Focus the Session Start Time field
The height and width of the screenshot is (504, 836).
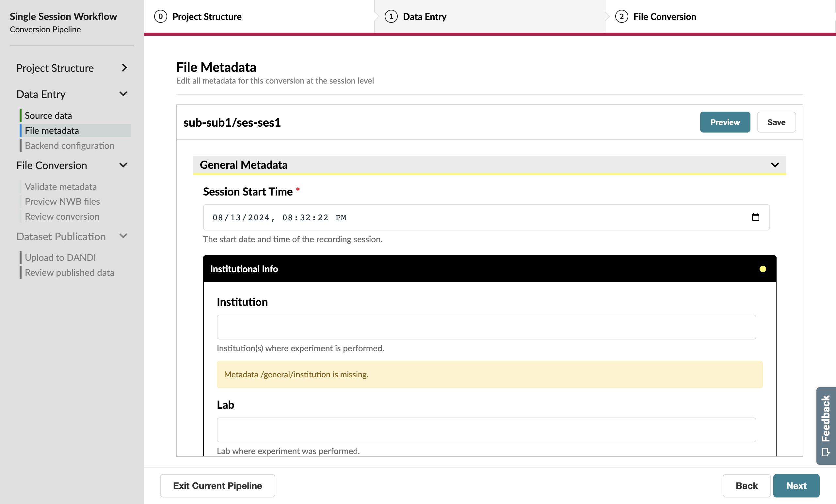coord(486,217)
